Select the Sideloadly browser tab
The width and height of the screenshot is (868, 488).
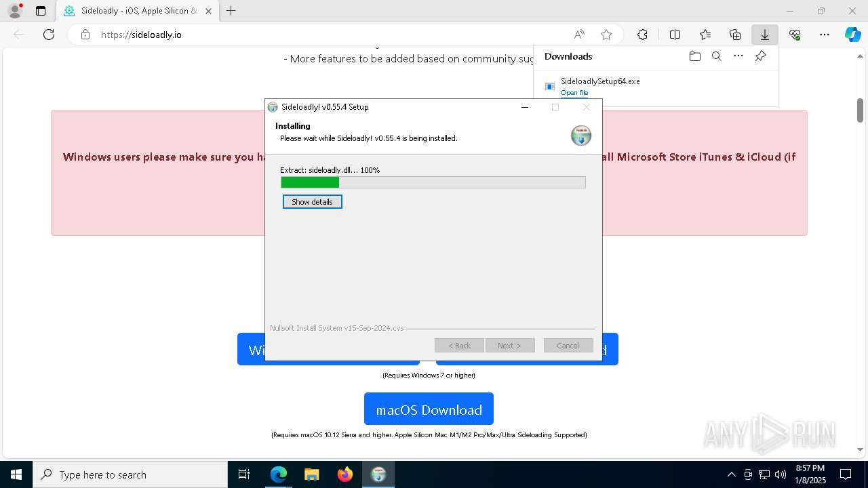tap(138, 11)
